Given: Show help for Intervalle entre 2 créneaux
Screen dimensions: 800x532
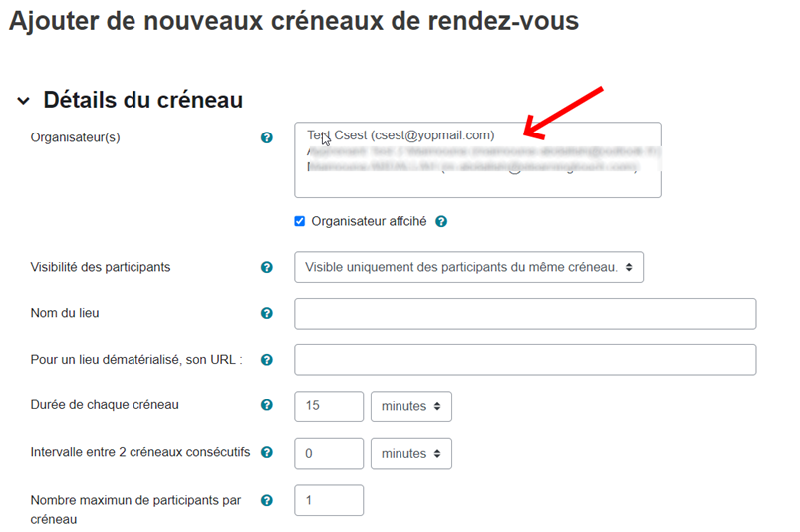Looking at the screenshot, I should click(x=266, y=452).
